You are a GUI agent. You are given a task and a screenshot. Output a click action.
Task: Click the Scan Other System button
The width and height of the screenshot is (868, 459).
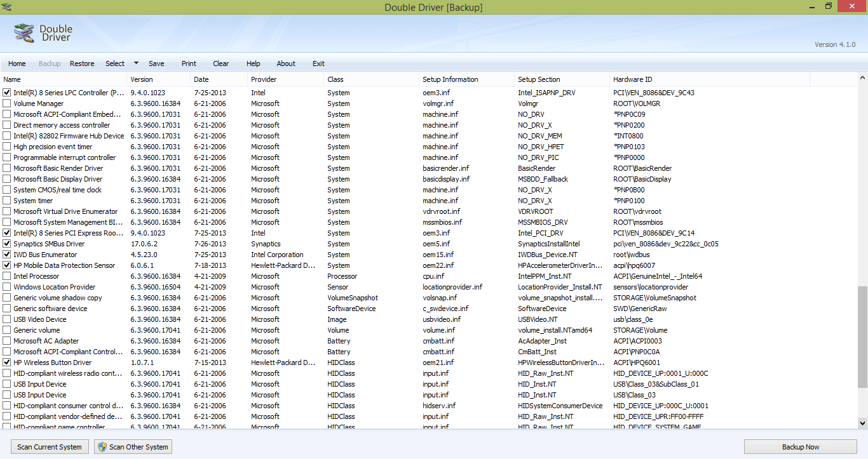pos(133,447)
